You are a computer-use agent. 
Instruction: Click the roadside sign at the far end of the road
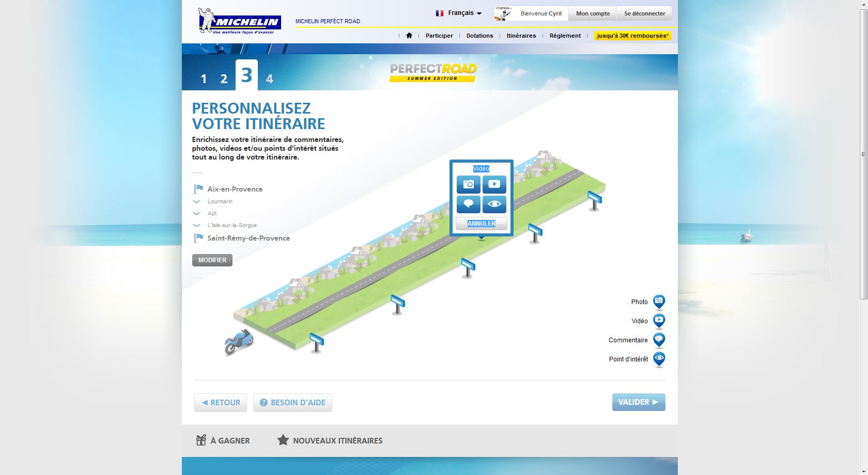pos(595,201)
